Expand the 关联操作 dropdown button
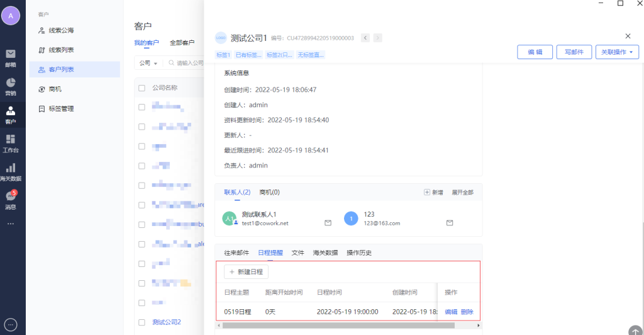The height and width of the screenshot is (335, 644). click(x=617, y=52)
